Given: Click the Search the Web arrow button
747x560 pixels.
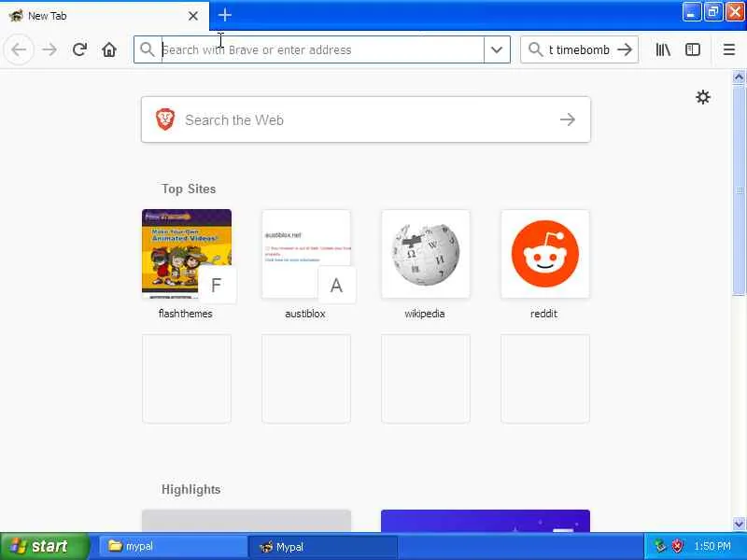Looking at the screenshot, I should pos(567,119).
